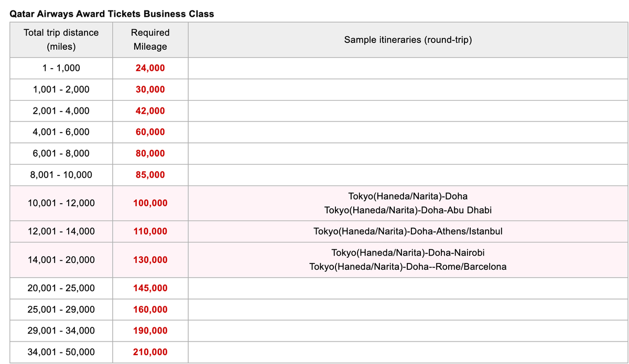Select the '10,001 - 12,000' distance cell

click(61, 203)
